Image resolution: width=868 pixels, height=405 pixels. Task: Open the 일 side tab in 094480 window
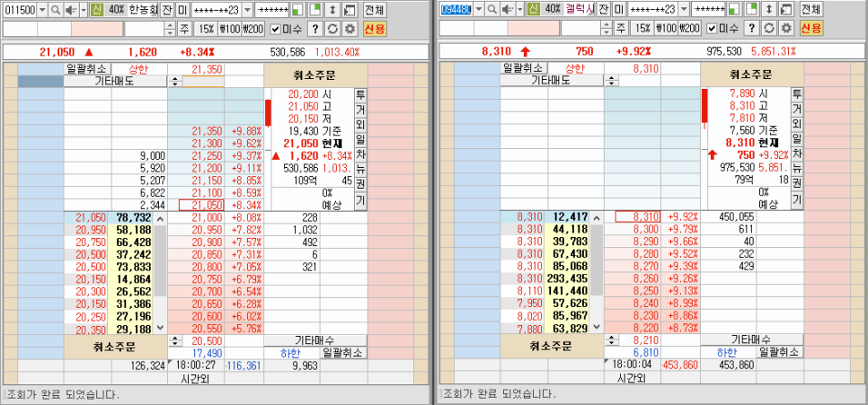(x=797, y=139)
